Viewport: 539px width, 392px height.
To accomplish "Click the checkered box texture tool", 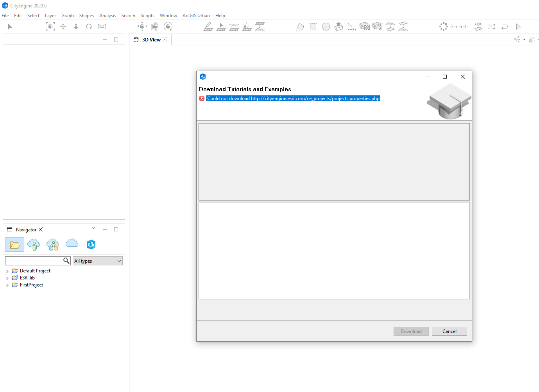I will point(365,27).
